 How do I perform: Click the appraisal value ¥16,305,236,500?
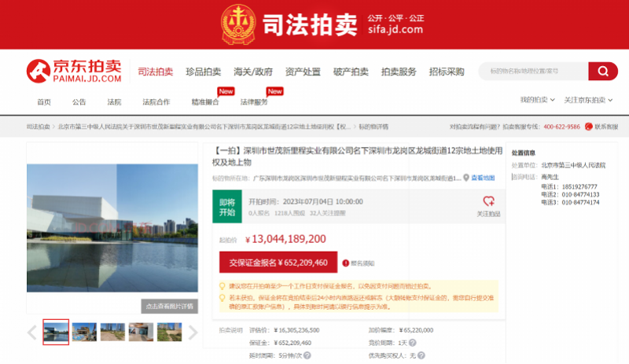[x=296, y=330]
